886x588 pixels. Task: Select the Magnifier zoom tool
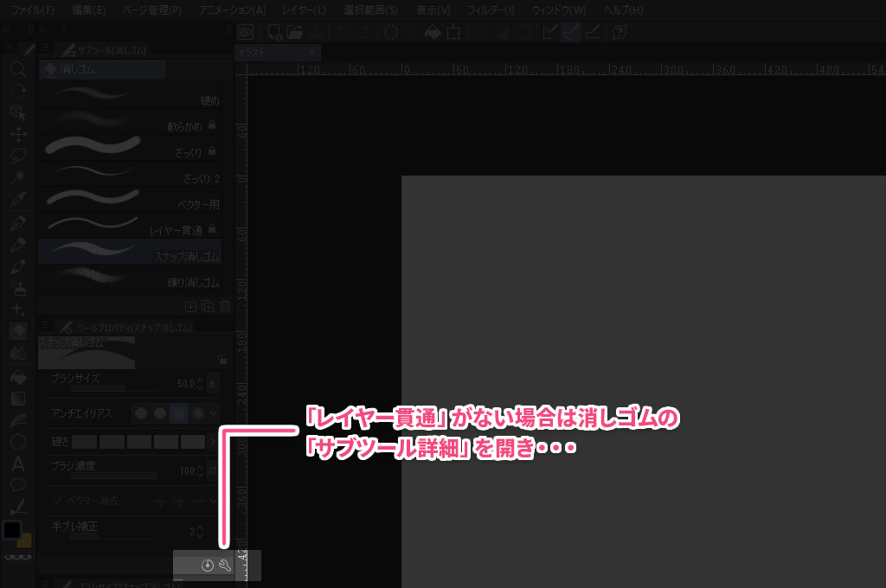[18, 68]
